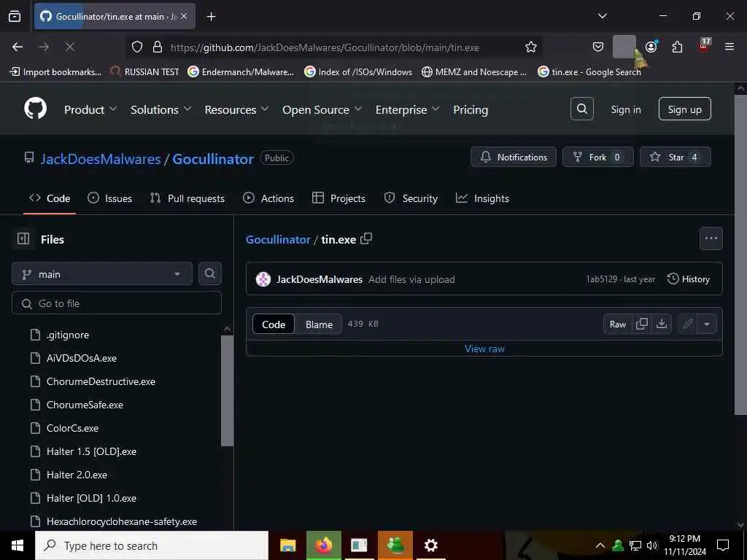Click the padlock site info icon
The height and width of the screenshot is (560, 747).
point(158,47)
